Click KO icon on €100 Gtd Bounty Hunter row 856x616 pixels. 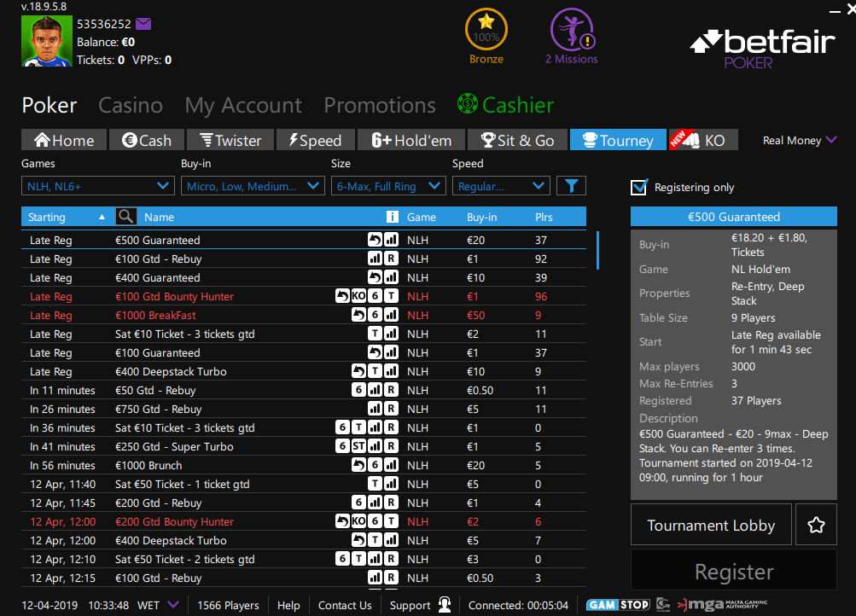(x=358, y=296)
